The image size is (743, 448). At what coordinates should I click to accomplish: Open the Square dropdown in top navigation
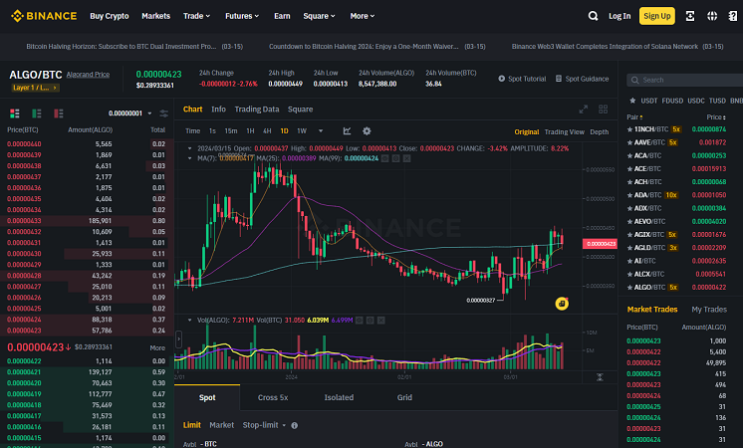tap(319, 16)
